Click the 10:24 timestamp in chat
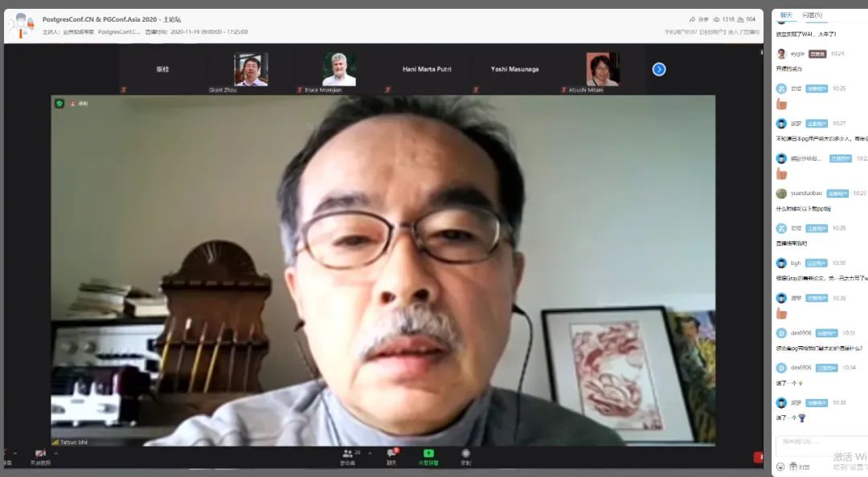The height and width of the screenshot is (477, 868). pos(837,54)
